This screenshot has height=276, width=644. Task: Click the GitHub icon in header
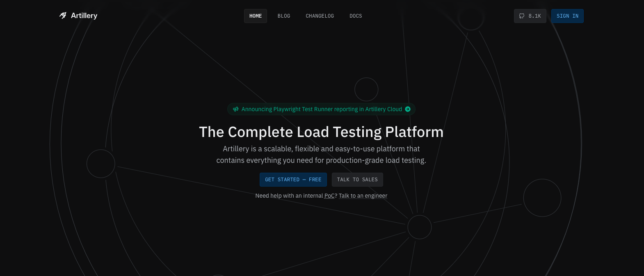522,16
